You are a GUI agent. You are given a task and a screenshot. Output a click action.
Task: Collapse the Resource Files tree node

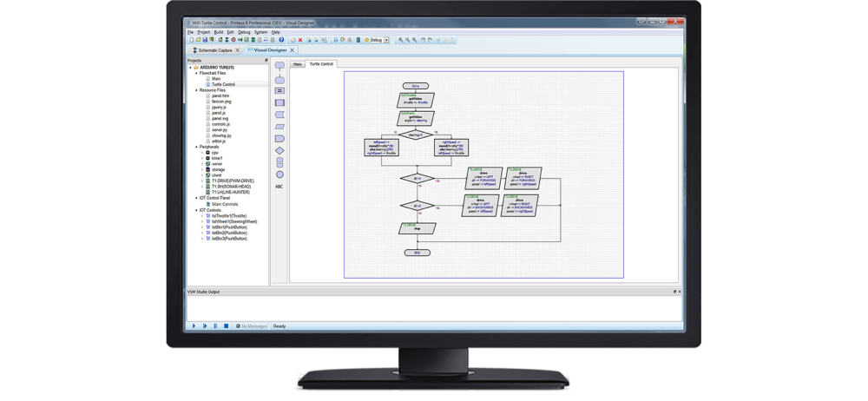tap(196, 90)
